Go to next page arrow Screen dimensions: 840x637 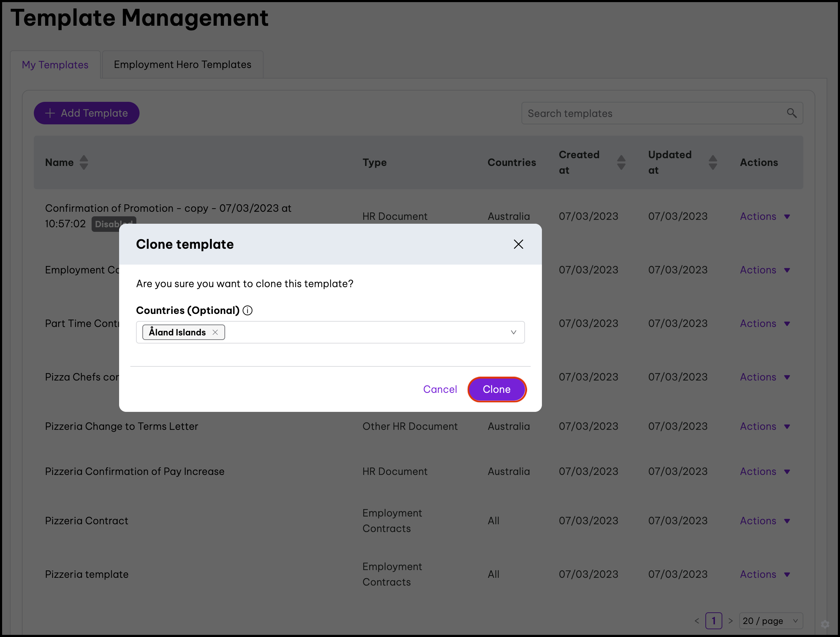click(730, 621)
